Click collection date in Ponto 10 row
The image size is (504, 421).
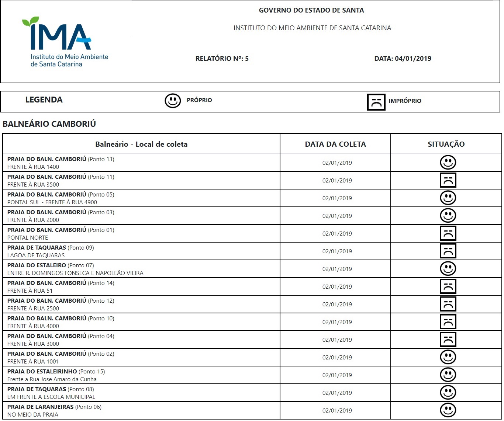point(337,322)
